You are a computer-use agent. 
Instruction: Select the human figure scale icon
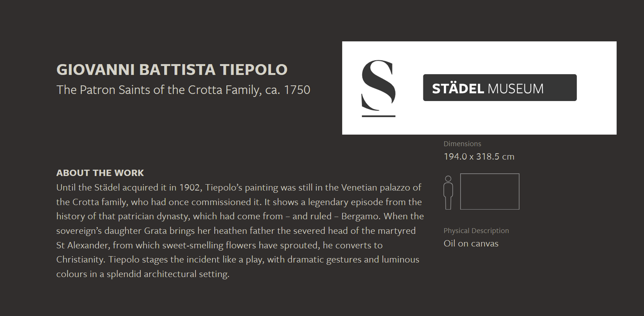448,192
